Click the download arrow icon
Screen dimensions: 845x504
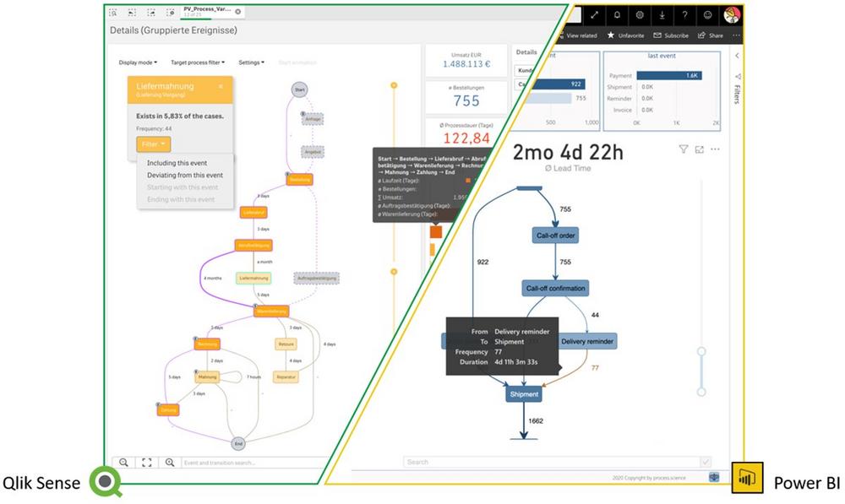(662, 15)
